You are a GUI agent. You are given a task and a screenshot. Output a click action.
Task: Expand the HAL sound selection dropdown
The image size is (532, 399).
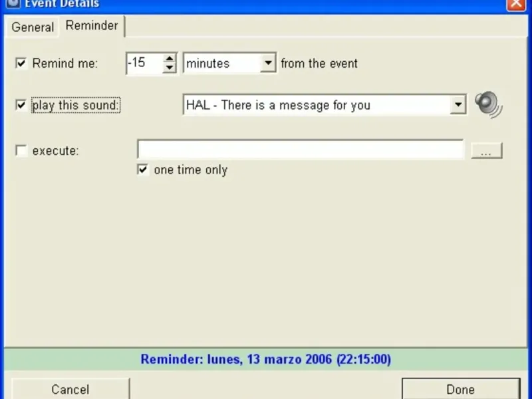click(x=458, y=105)
